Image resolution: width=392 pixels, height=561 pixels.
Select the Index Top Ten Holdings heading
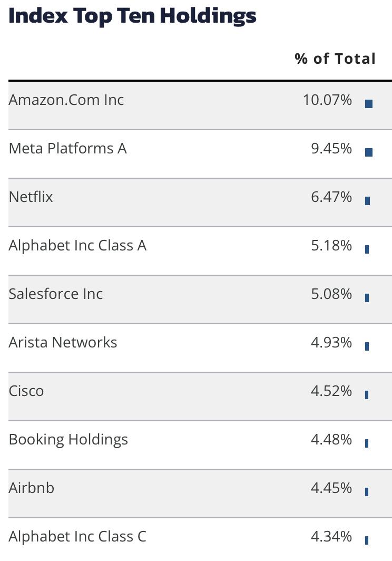[132, 16]
